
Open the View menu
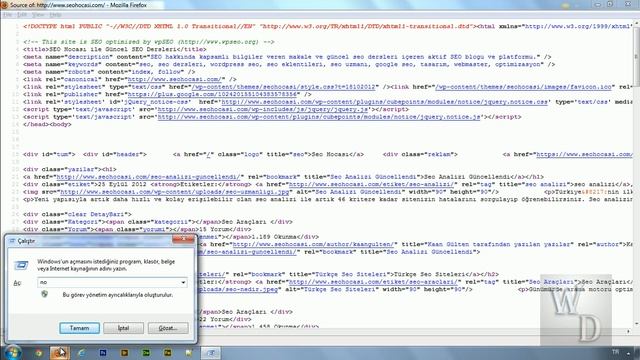38,15
